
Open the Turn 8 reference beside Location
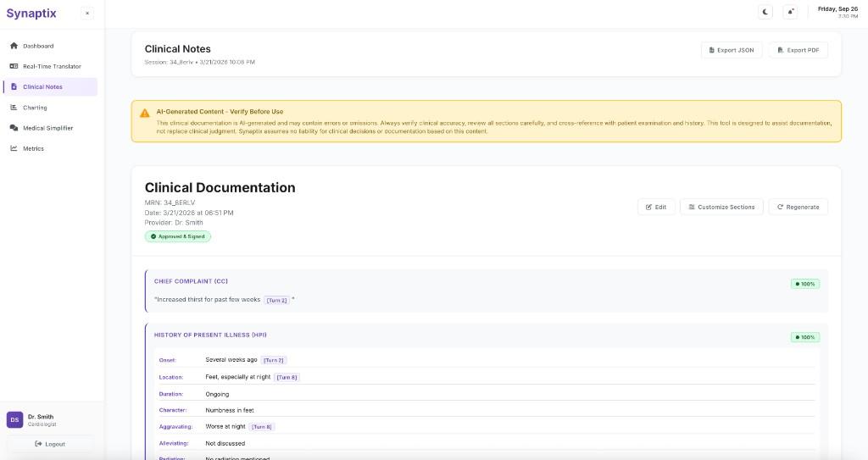click(287, 377)
